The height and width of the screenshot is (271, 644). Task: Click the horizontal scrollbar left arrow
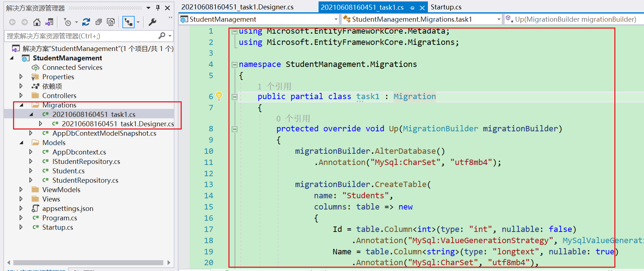9,263
